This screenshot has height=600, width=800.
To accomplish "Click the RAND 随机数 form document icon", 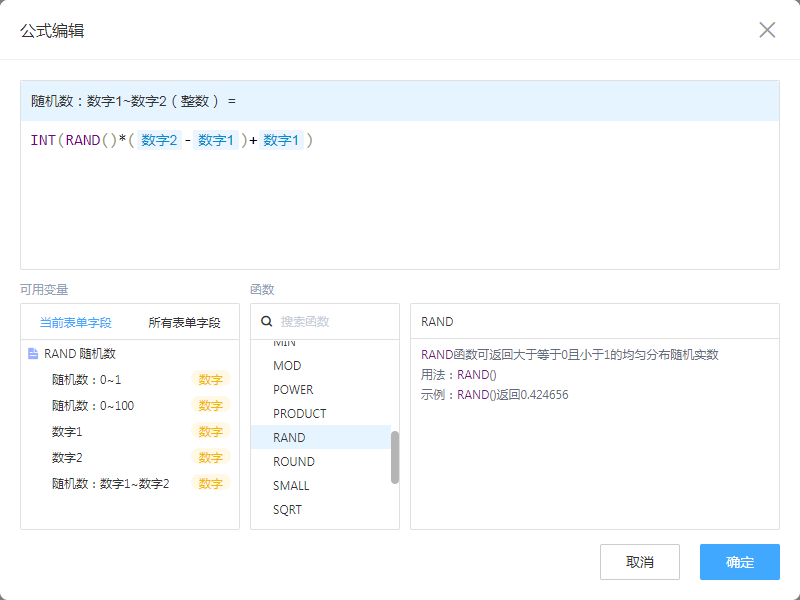I will tap(33, 354).
